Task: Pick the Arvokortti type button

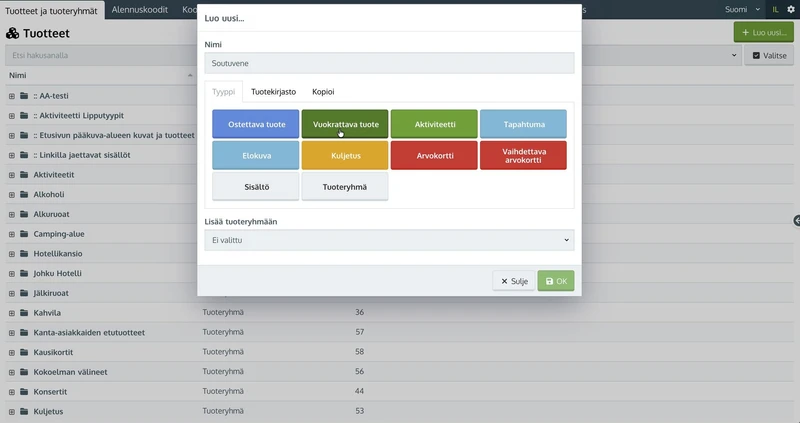Action: [434, 156]
